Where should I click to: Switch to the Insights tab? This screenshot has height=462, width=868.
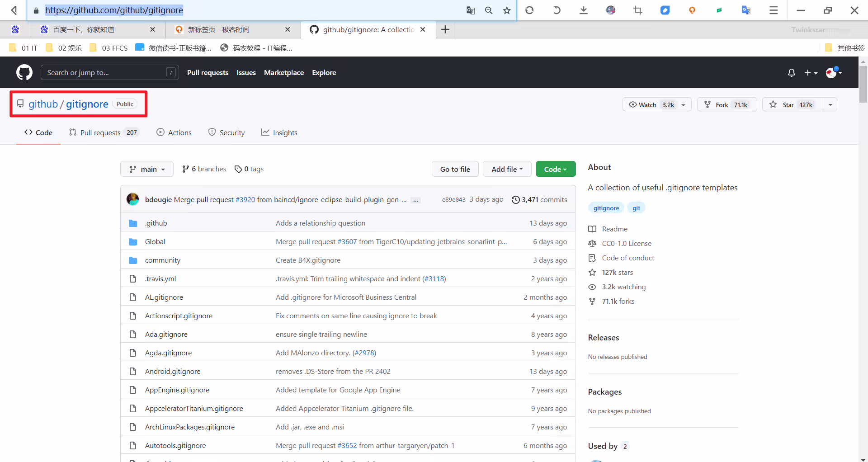click(279, 132)
